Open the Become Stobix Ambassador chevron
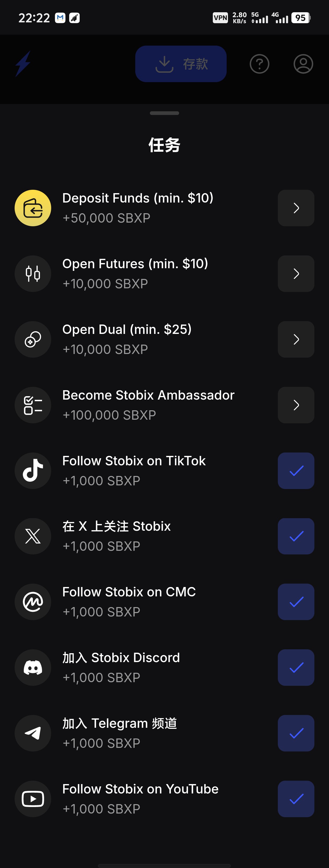329x868 pixels. [x=296, y=405]
